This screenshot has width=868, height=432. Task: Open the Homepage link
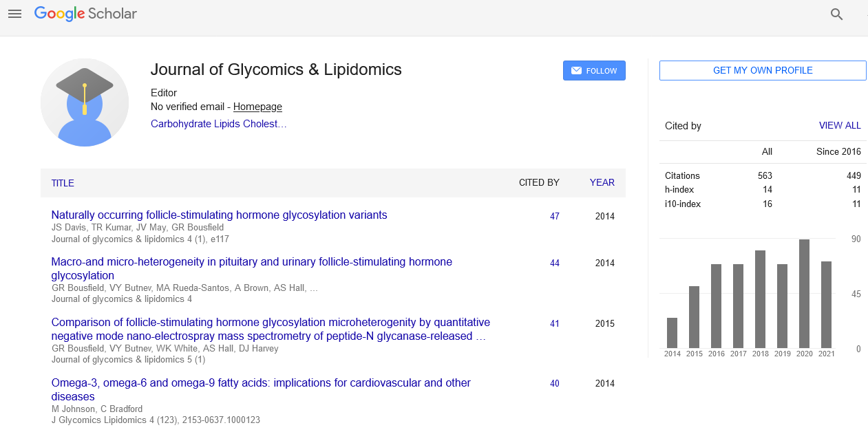(x=257, y=107)
